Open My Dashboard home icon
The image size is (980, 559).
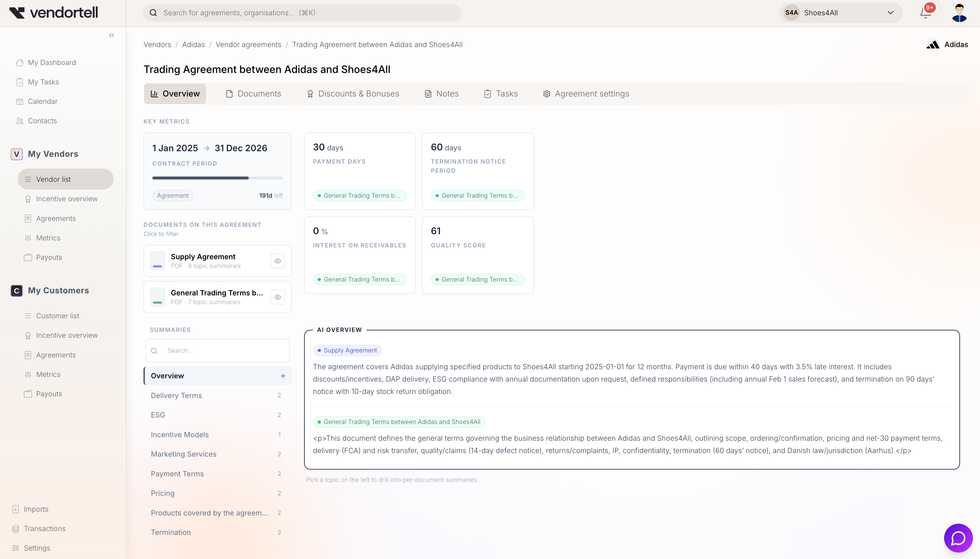[x=20, y=63]
